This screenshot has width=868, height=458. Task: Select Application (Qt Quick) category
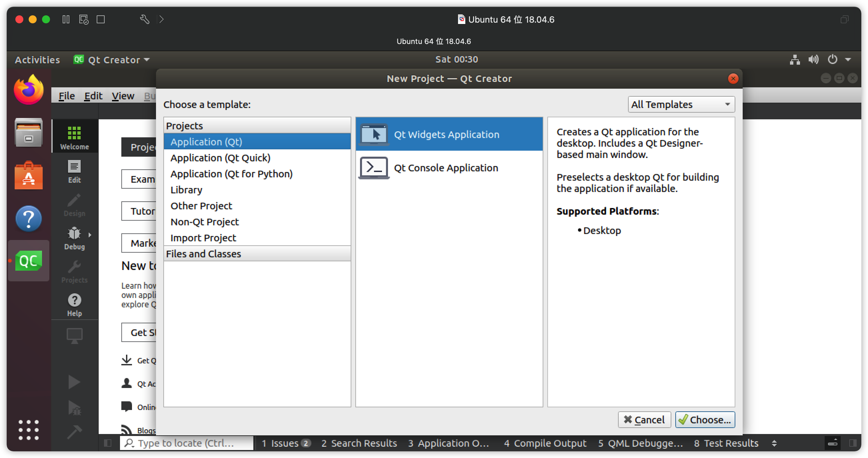click(x=220, y=158)
